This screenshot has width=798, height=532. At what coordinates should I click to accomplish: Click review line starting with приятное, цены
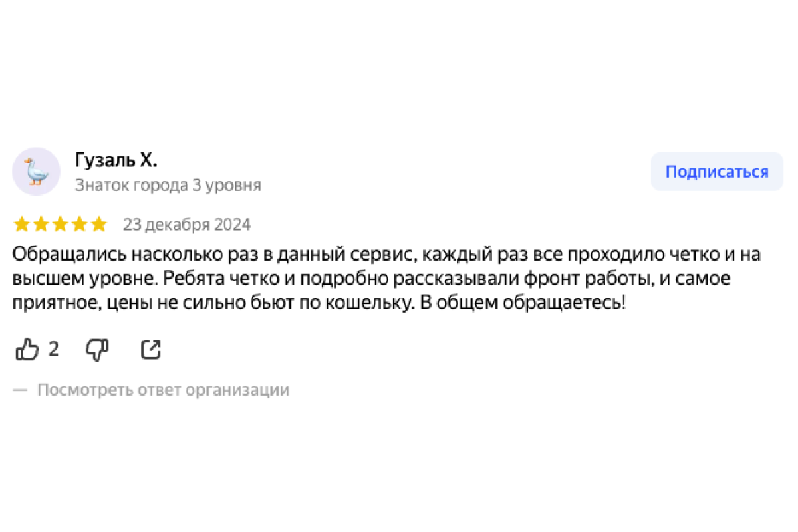(x=319, y=303)
